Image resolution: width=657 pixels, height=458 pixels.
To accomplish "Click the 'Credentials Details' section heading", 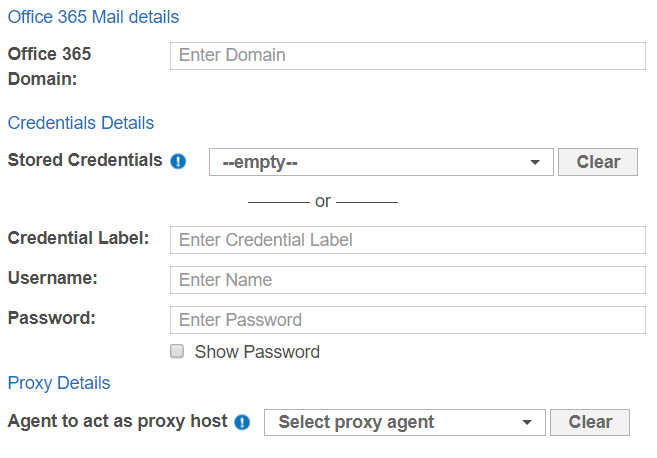I will tap(81, 123).
